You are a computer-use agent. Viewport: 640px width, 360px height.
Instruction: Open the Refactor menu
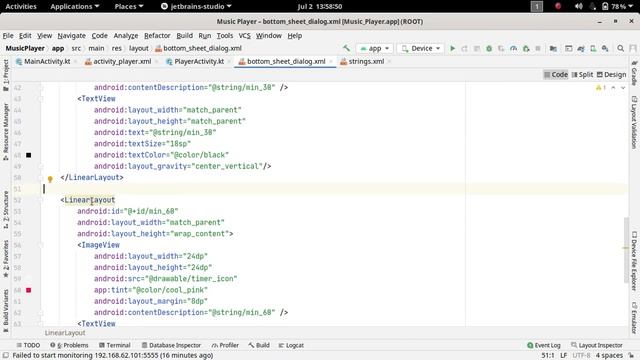click(157, 36)
